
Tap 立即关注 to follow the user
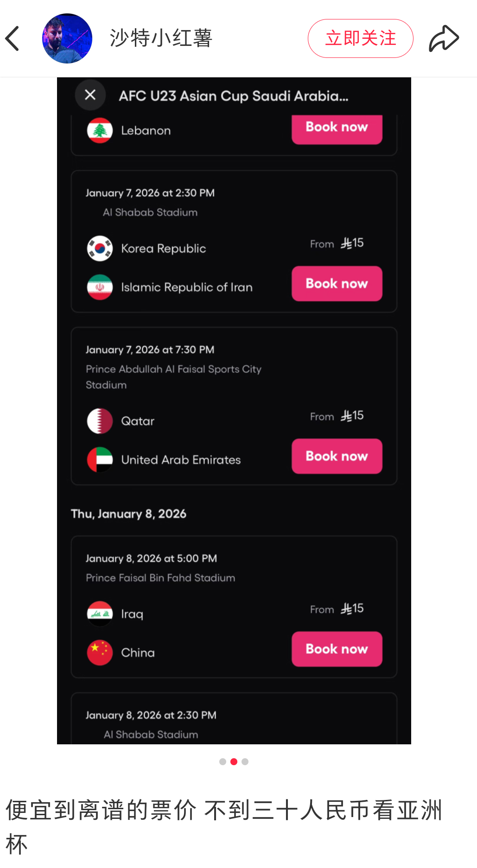point(360,38)
